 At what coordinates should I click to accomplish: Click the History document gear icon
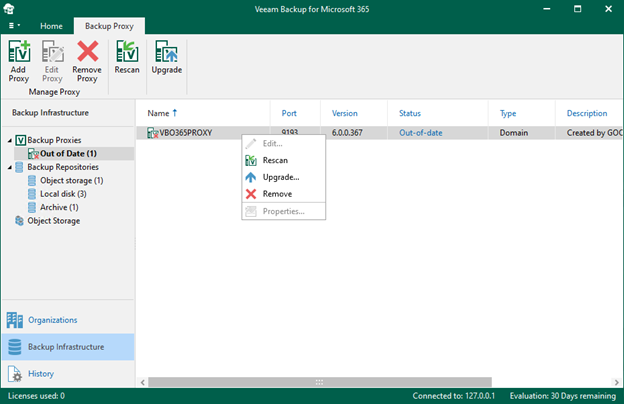pyautogui.click(x=15, y=374)
